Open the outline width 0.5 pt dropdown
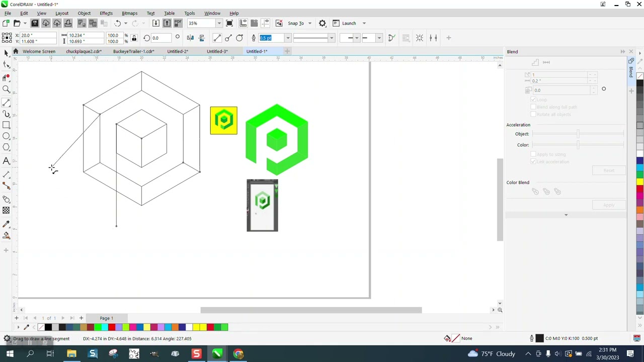 tap(287, 38)
